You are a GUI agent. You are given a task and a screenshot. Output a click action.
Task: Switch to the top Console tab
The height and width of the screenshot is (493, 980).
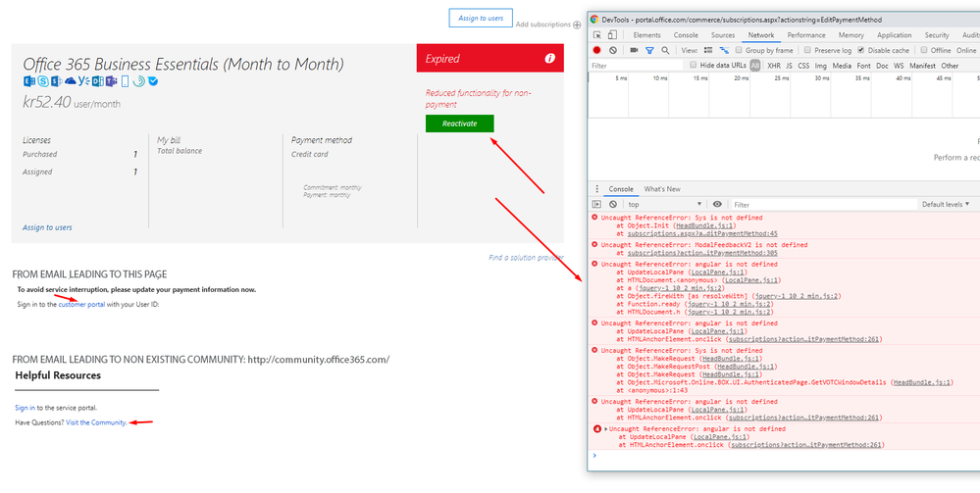coord(686,35)
